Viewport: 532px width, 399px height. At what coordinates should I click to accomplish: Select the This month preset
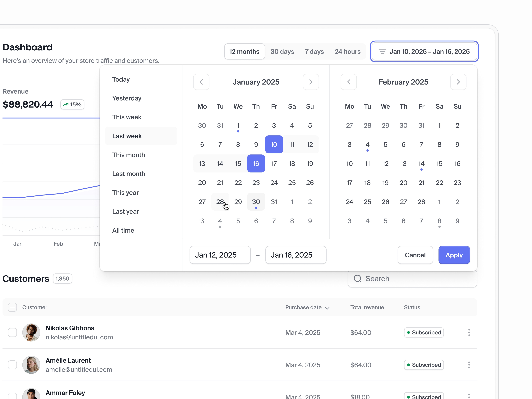(x=141, y=155)
